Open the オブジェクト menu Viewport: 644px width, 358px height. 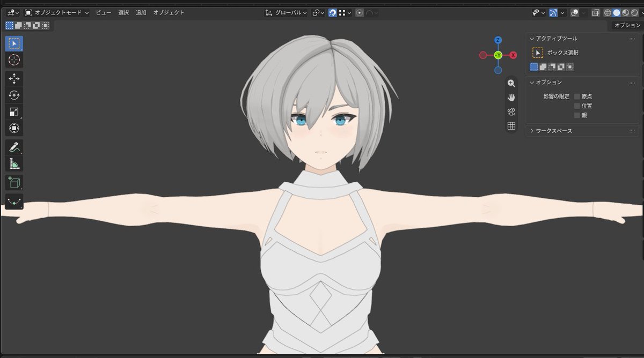click(169, 12)
